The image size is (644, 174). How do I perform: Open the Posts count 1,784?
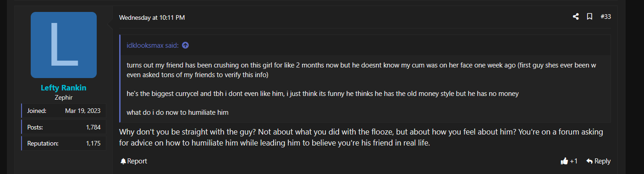[x=93, y=127]
